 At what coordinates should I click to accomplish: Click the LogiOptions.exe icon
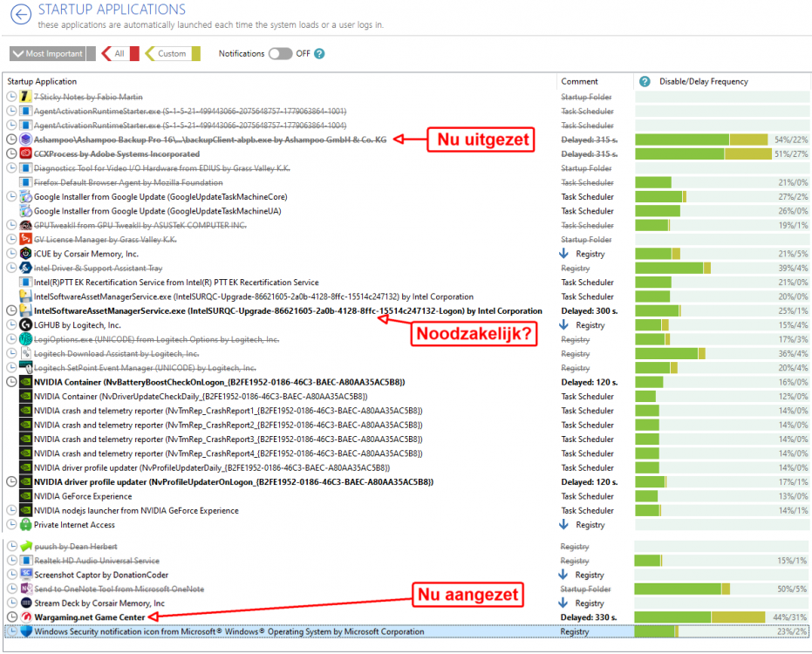tap(25, 338)
